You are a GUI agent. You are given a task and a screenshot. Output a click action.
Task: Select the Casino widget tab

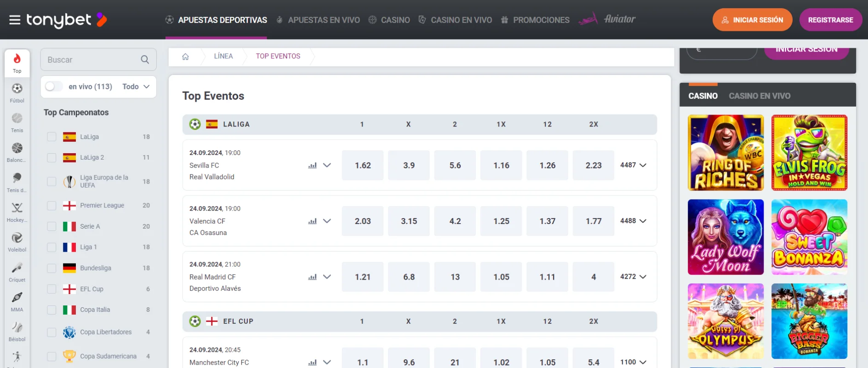(703, 96)
